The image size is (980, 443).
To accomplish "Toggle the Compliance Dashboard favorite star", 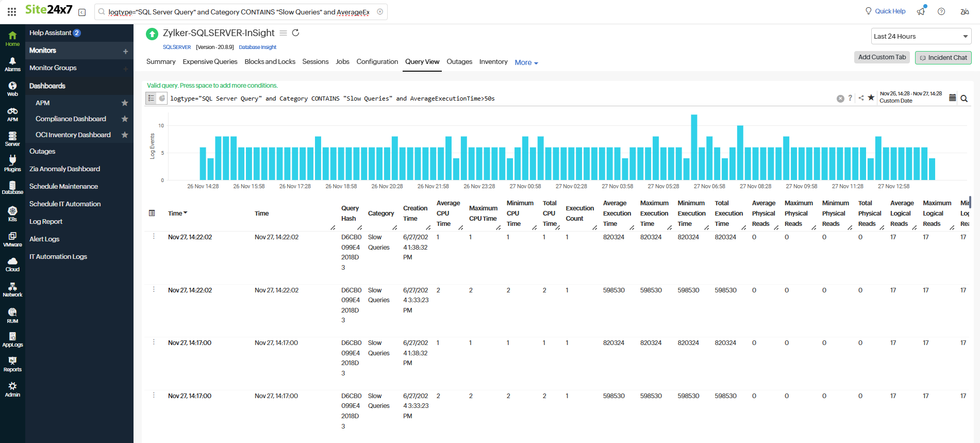I will [125, 119].
